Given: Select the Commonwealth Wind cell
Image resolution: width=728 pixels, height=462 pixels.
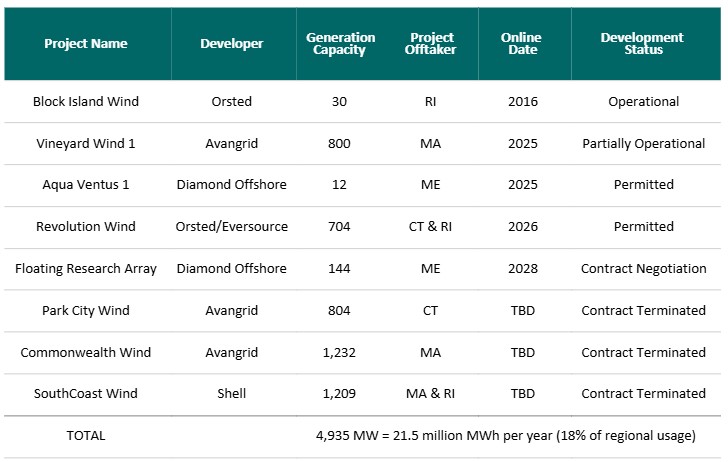Looking at the screenshot, I should point(86,352).
